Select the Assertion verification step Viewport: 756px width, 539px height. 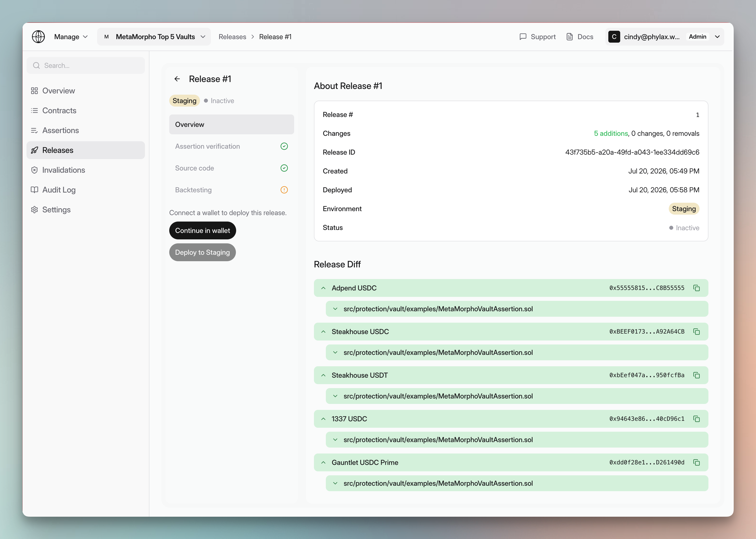(231, 146)
